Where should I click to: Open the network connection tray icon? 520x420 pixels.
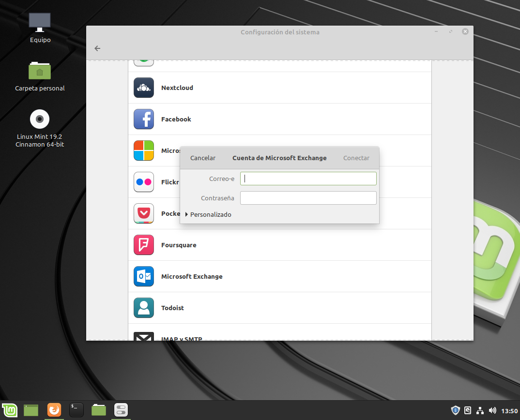click(x=480, y=410)
